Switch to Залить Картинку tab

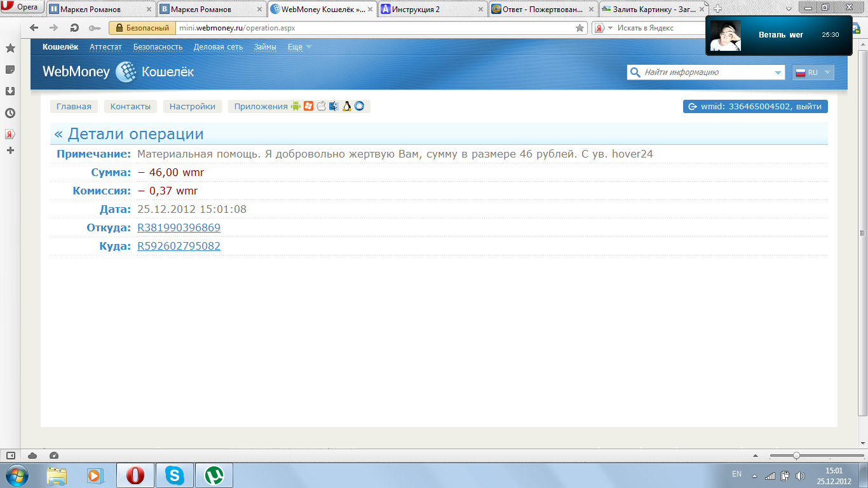(x=653, y=9)
